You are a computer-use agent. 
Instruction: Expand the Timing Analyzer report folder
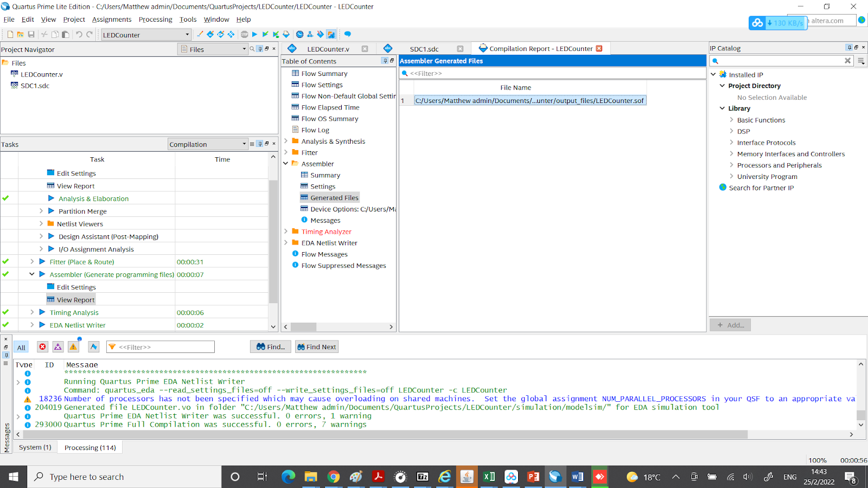pos(286,232)
